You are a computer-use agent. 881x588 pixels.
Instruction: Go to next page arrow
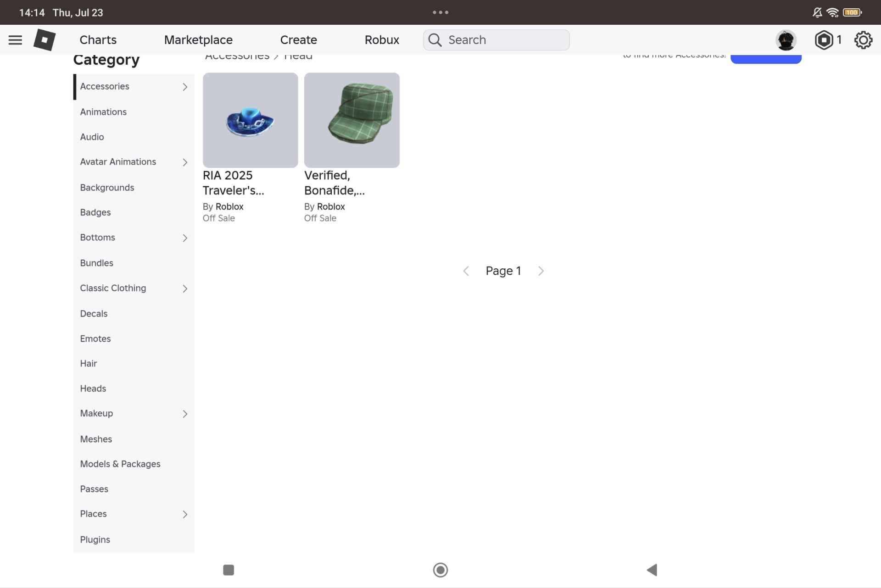pyautogui.click(x=541, y=271)
